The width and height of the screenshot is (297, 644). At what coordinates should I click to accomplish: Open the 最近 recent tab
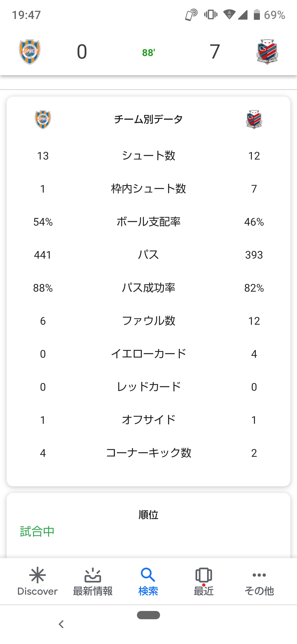tap(204, 581)
